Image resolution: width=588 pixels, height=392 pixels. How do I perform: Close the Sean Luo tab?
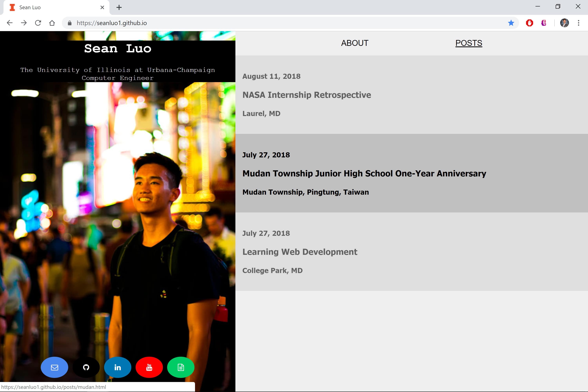102,7
